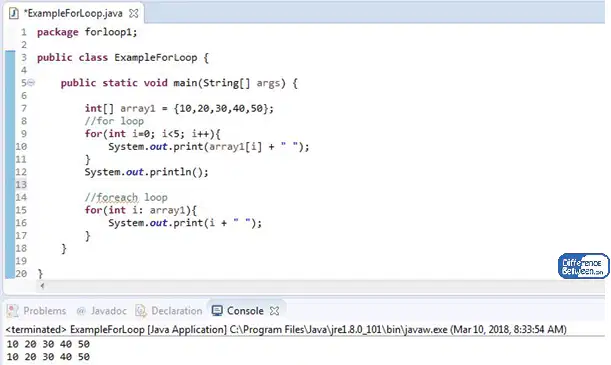Click the Javadoc @ icon
Image resolution: width=611 pixels, height=365 pixels.
point(81,311)
